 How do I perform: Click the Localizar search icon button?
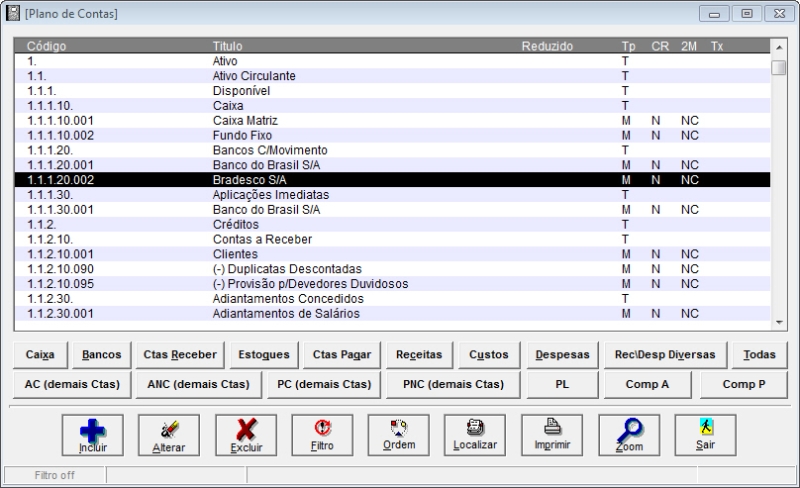475,435
